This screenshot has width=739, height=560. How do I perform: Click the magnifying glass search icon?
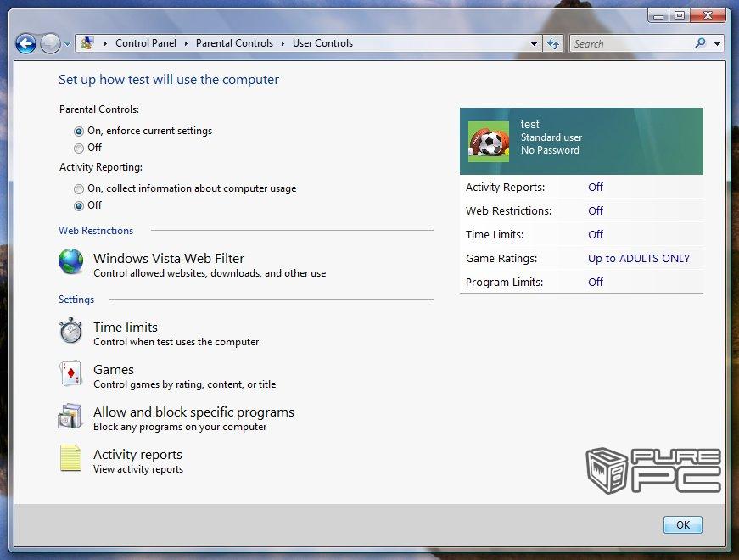pos(700,43)
